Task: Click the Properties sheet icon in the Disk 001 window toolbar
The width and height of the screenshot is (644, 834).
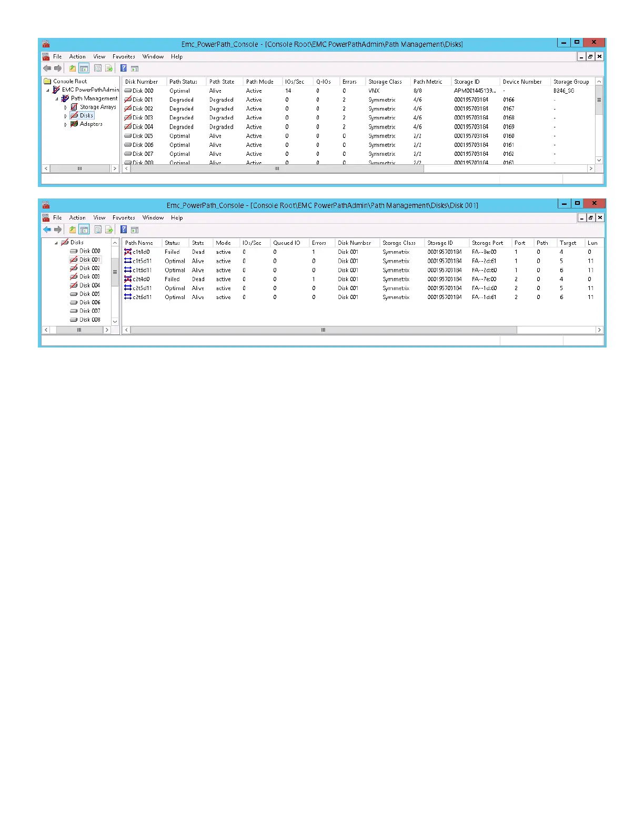Action: click(98, 230)
